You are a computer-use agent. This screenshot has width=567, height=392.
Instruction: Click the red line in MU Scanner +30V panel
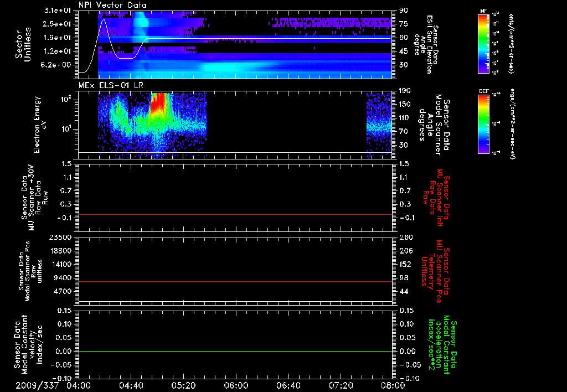click(236, 214)
